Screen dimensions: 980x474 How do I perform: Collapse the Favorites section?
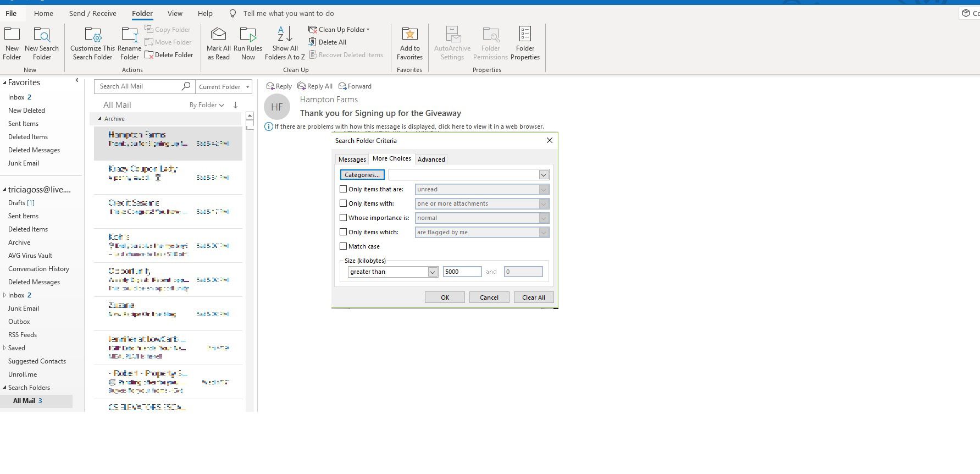[4, 82]
